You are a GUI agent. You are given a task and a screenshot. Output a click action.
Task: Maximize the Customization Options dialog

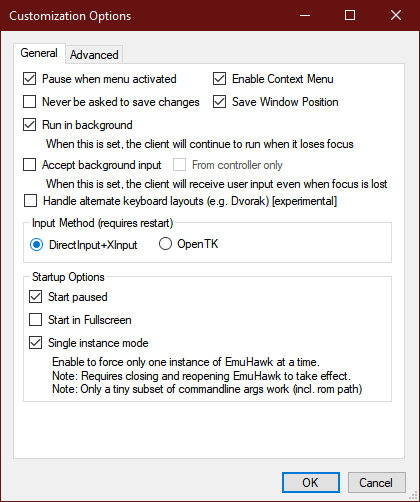350,15
